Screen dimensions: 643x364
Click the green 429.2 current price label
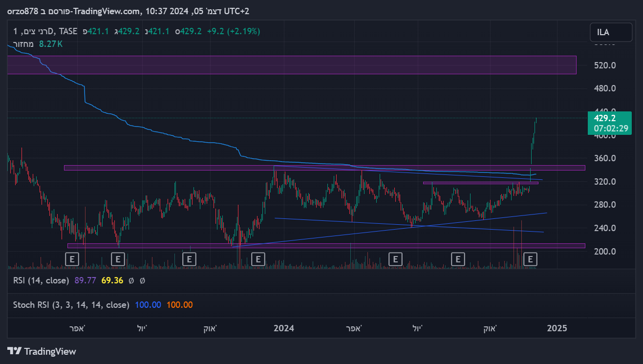point(605,118)
